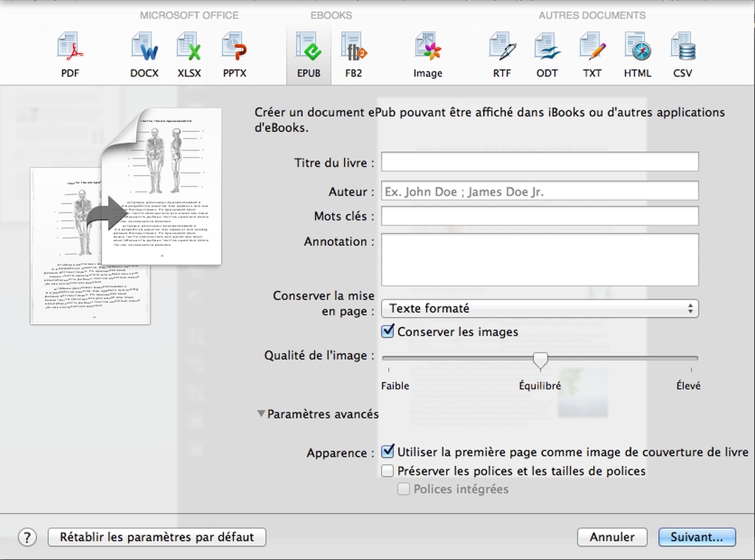Open help with the question mark button
This screenshot has width=755, height=560.
click(27, 537)
